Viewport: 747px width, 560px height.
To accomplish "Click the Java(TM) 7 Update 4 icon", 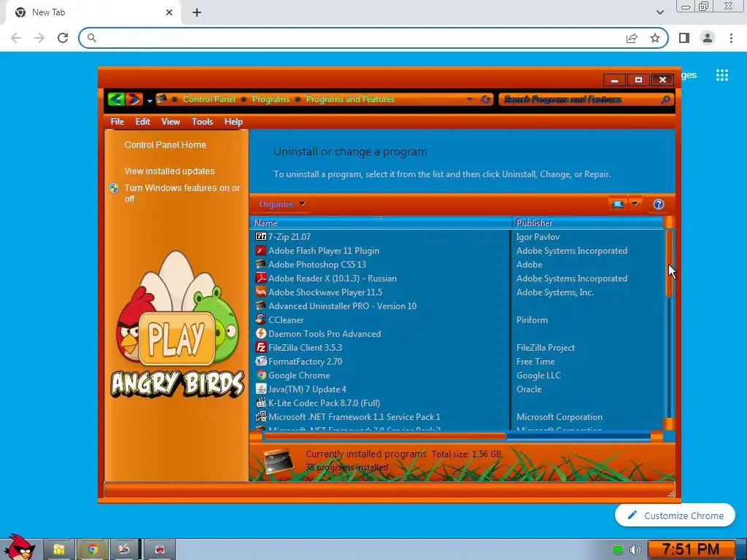I will [260, 389].
